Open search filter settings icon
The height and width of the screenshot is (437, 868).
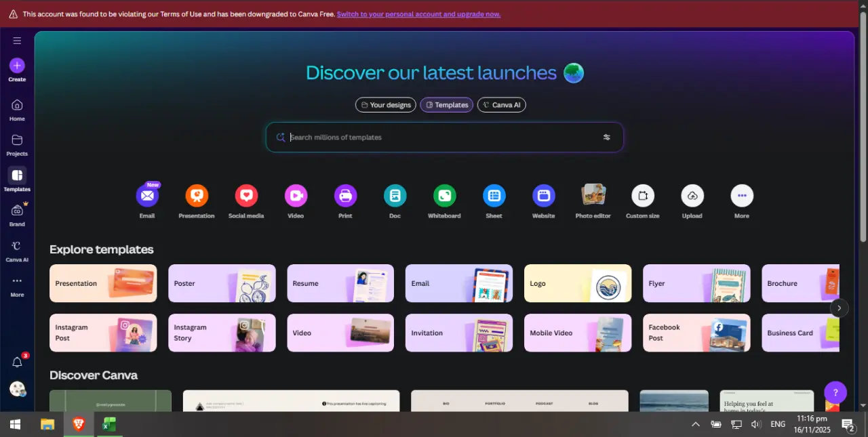pos(607,138)
